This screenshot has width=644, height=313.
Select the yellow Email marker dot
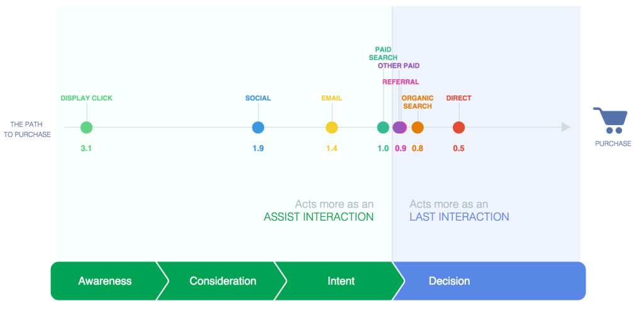331,128
